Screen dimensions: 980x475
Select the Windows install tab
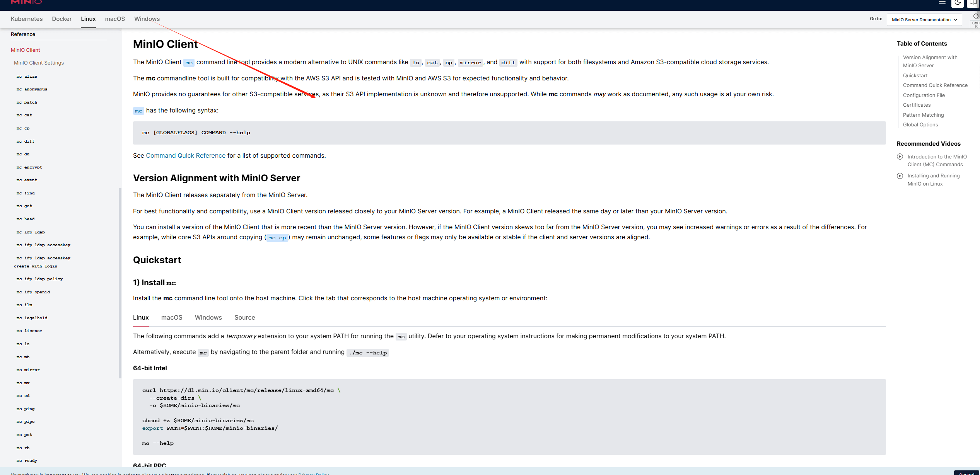208,317
